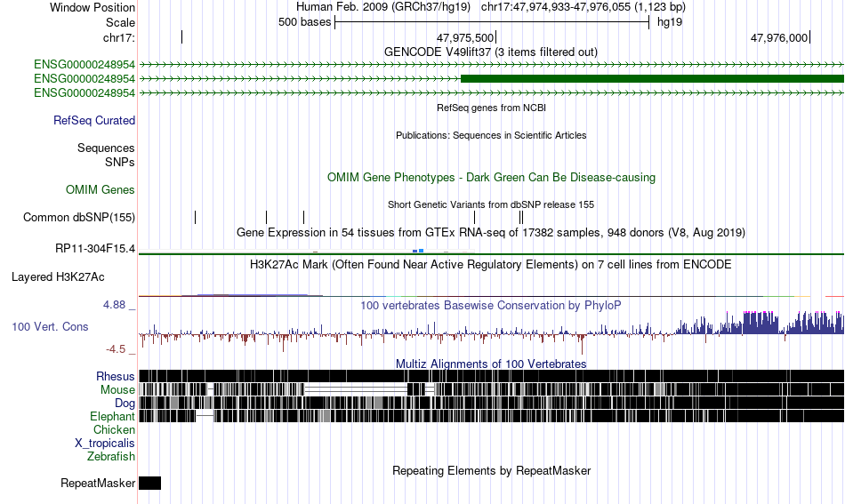This screenshot has height=504, width=845.
Task: Open OMIM Gene Phenotypes track title
Action: pyautogui.click(x=491, y=177)
